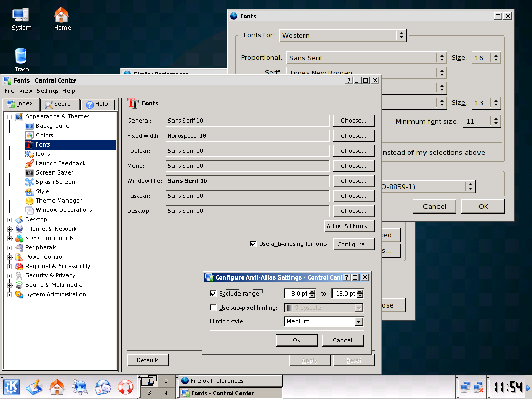
Task: Click the What's This help button in Control Center titlebar
Action: (x=349, y=81)
